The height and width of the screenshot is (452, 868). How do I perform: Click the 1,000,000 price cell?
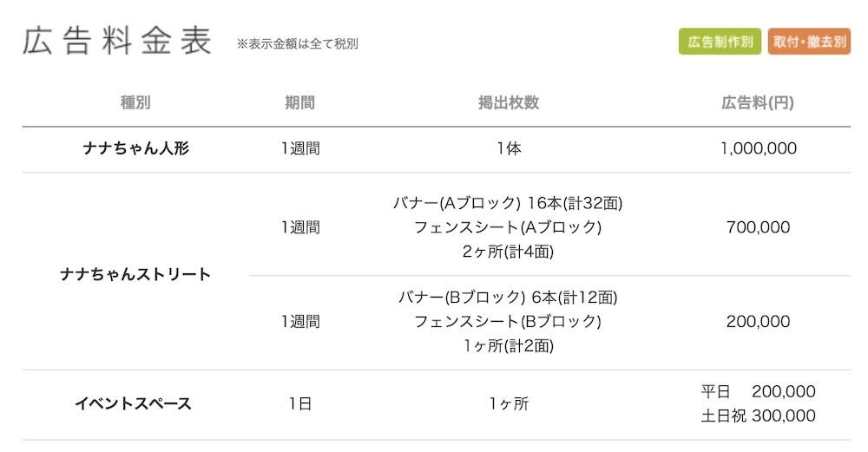coord(758,148)
